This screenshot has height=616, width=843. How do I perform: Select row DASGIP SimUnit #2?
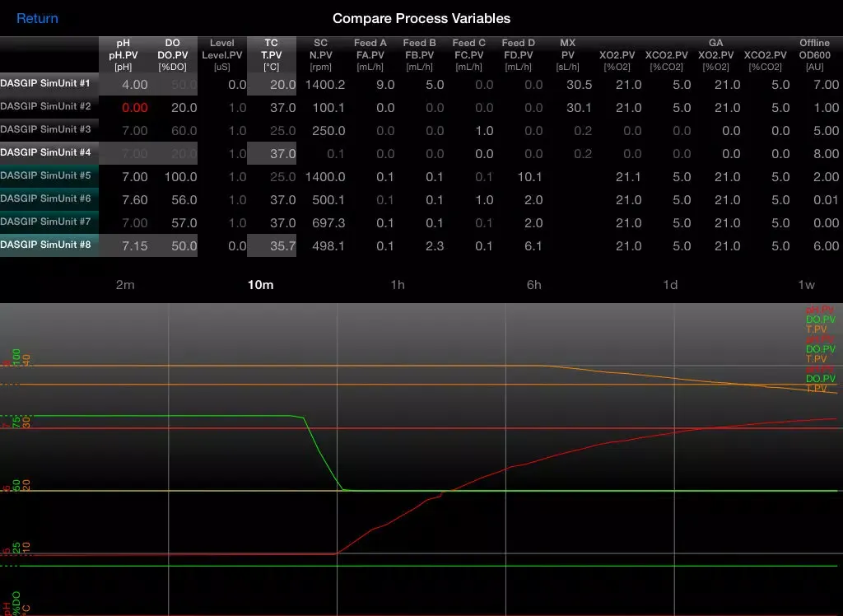[49, 106]
